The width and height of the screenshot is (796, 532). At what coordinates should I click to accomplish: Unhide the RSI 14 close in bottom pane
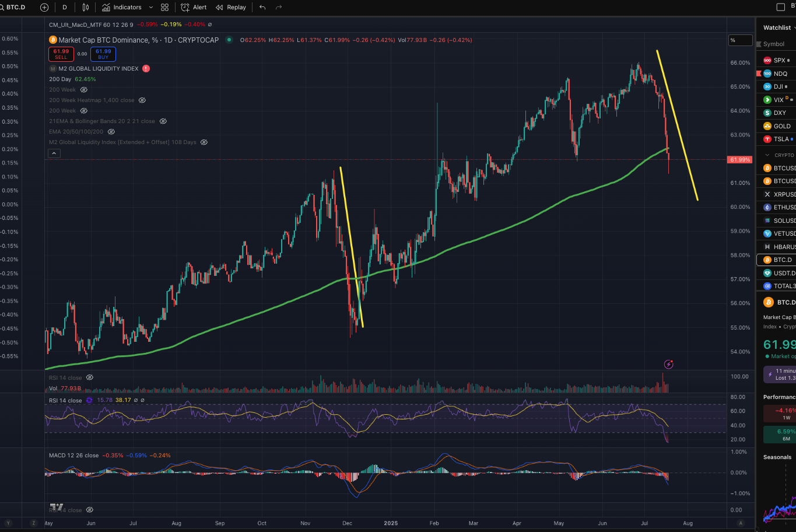pos(90,510)
